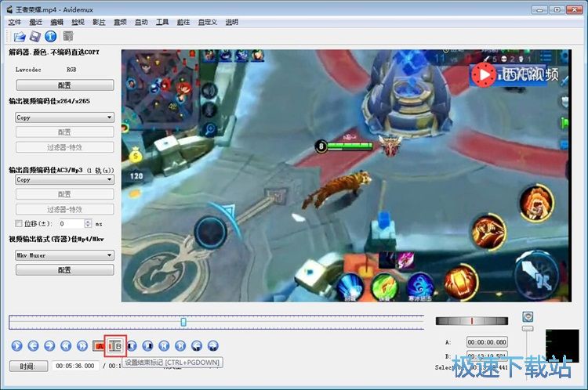Click the video 过滤器-特效 button
The height and width of the screenshot is (390, 588).
click(x=64, y=147)
